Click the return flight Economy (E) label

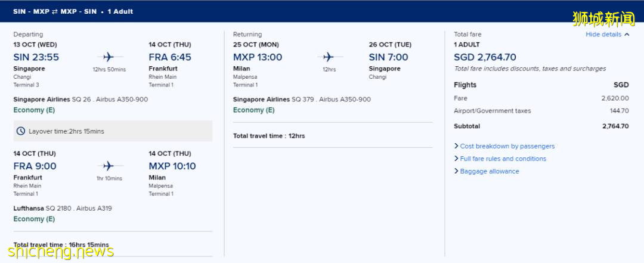(x=253, y=110)
